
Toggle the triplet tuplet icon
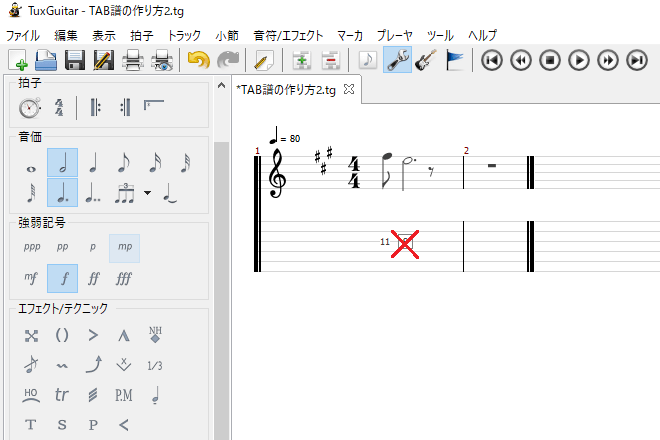[125, 193]
